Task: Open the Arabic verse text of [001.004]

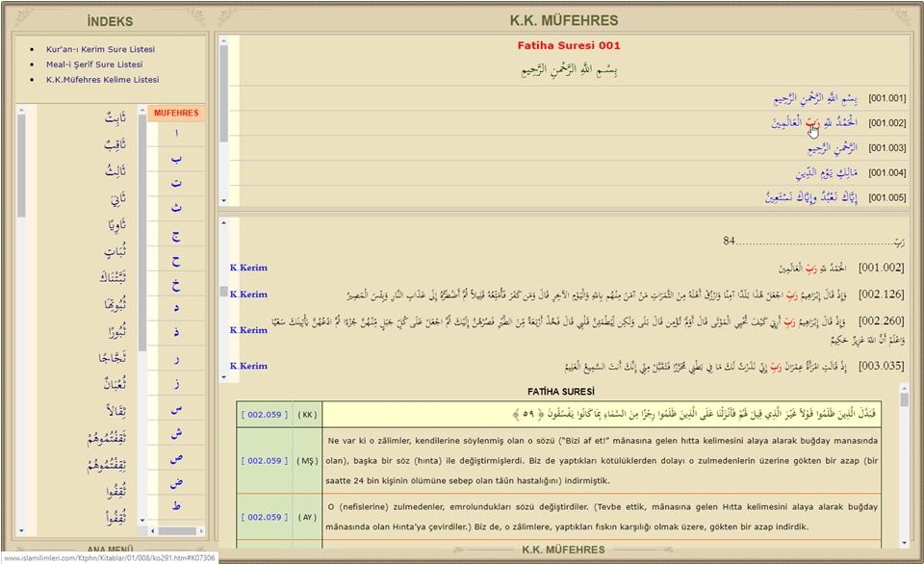Action: coord(827,172)
